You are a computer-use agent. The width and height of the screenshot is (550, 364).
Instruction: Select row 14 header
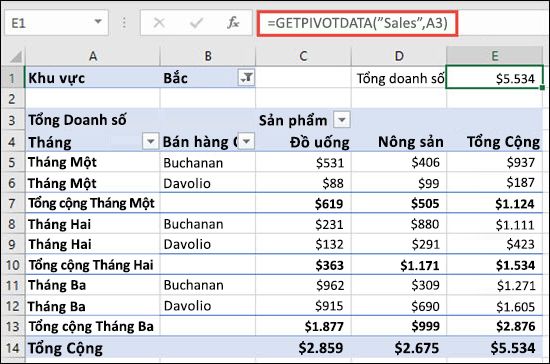tap(13, 348)
